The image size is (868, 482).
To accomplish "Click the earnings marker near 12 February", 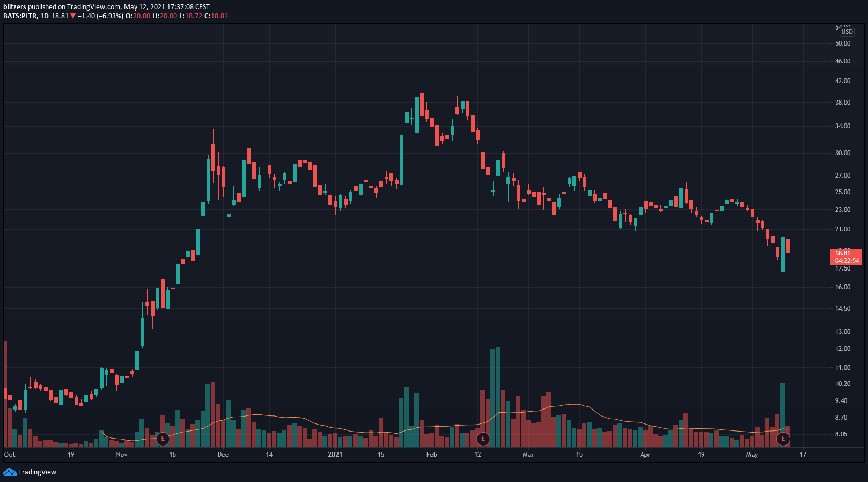I will tap(483, 439).
